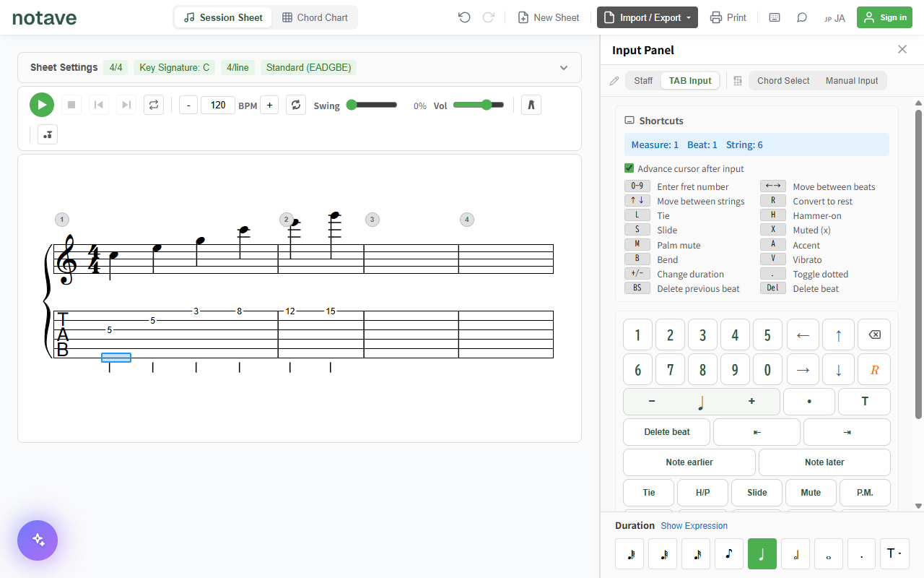Decrease BPM with minus button
This screenshot has height=578, width=924.
click(x=188, y=105)
